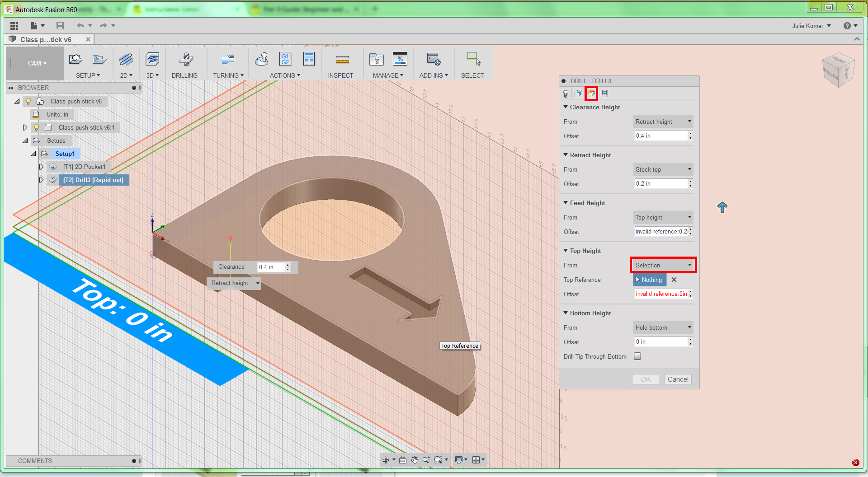The height and width of the screenshot is (477, 868).
Task: Collapse the Retract Height section
Action: point(566,155)
